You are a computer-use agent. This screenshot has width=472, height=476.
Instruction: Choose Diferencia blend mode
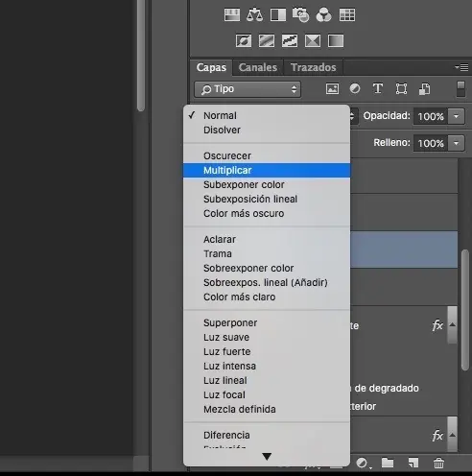[267, 435]
